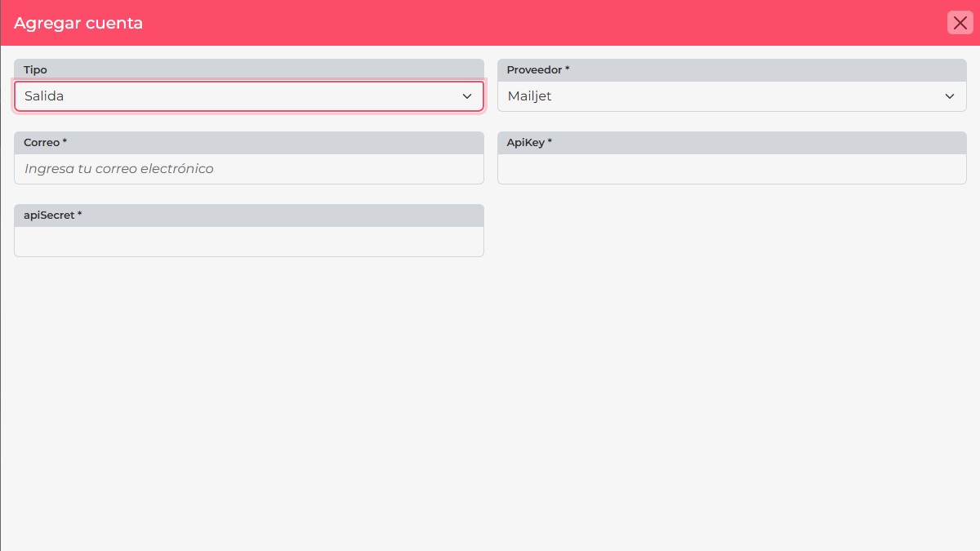Open the Tipo dropdown showing Salida
The image size is (980, 551).
[x=249, y=96]
